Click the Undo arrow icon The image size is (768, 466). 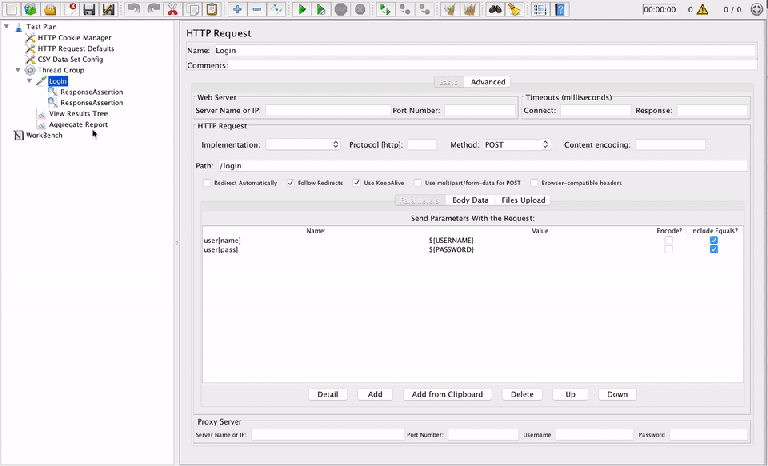point(134,9)
